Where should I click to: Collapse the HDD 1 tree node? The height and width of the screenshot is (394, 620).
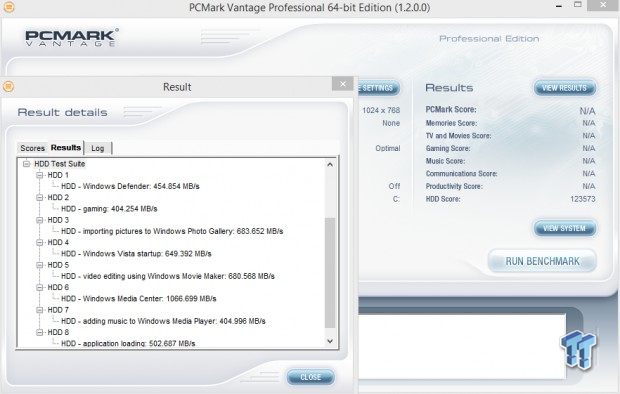coord(40,175)
